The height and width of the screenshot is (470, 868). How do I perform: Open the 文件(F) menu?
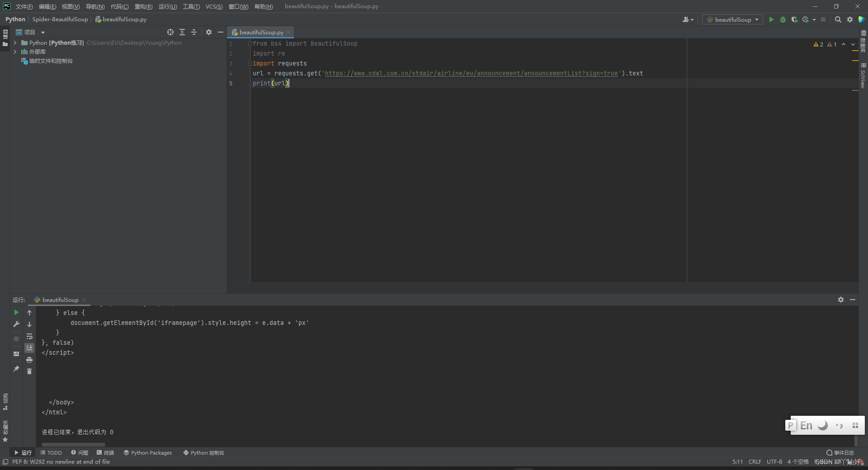(24, 6)
